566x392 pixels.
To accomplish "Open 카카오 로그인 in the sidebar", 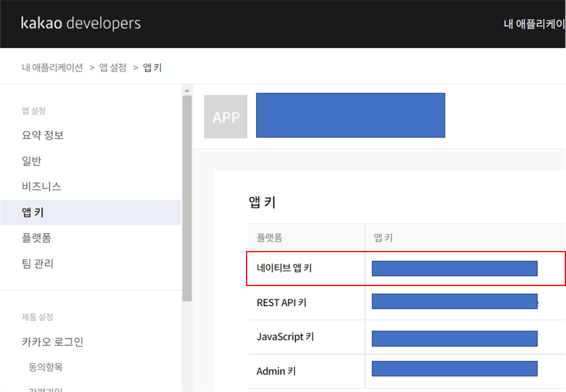I will [52, 341].
